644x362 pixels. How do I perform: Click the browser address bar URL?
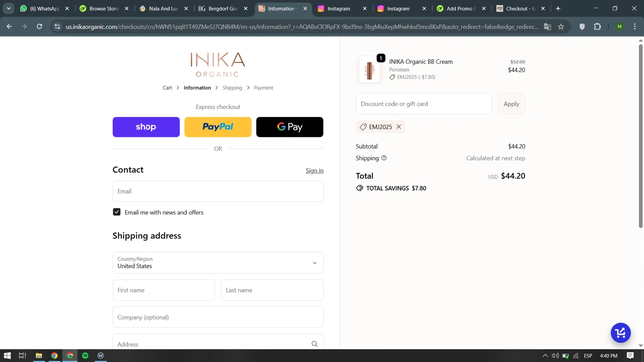click(302, 27)
